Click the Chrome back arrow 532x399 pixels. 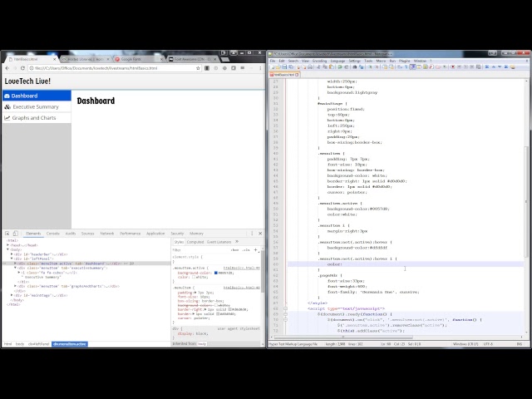(x=7, y=68)
